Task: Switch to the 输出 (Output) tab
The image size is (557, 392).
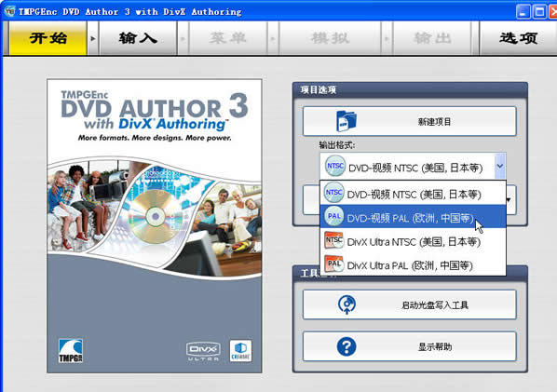Action: 432,38
